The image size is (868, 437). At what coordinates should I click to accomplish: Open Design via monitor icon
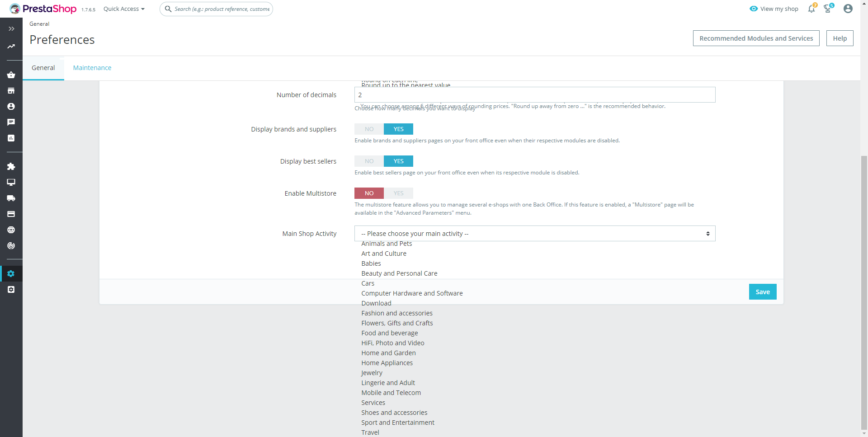(11, 183)
